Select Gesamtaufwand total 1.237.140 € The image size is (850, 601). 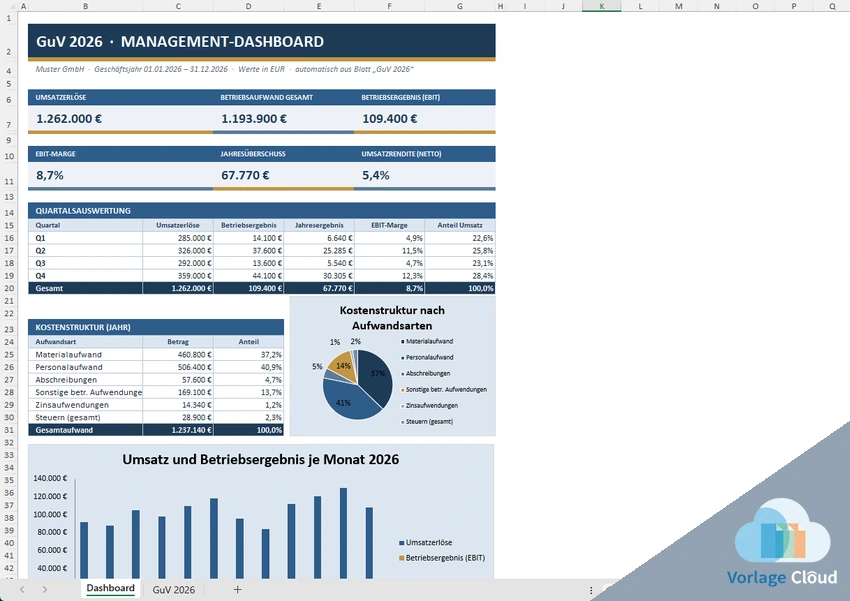178,430
